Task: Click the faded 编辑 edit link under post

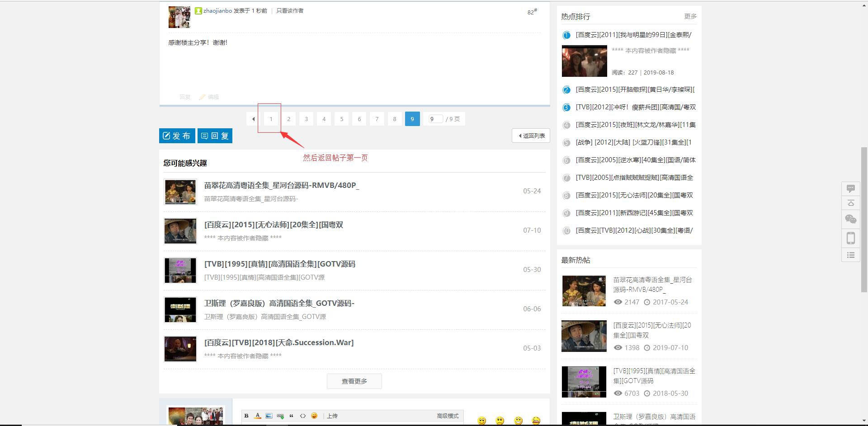Action: click(x=213, y=97)
